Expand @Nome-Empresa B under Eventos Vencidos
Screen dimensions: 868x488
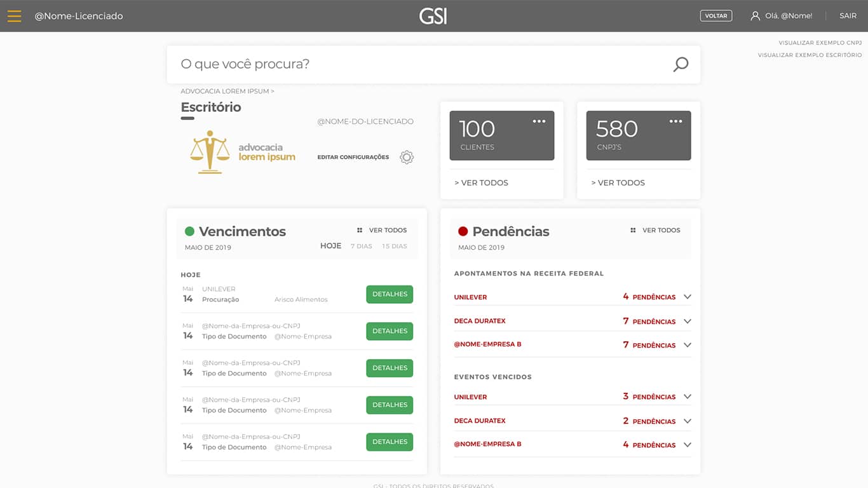[687, 445]
